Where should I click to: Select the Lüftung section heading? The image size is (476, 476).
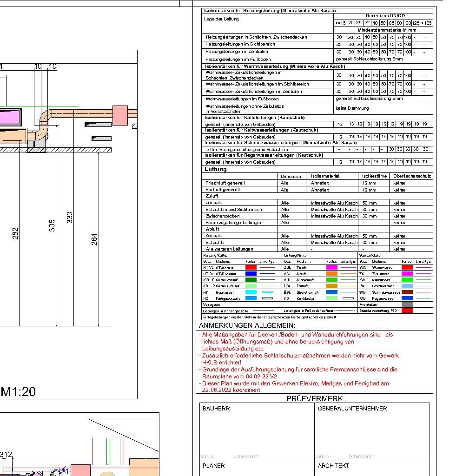[x=216, y=169]
